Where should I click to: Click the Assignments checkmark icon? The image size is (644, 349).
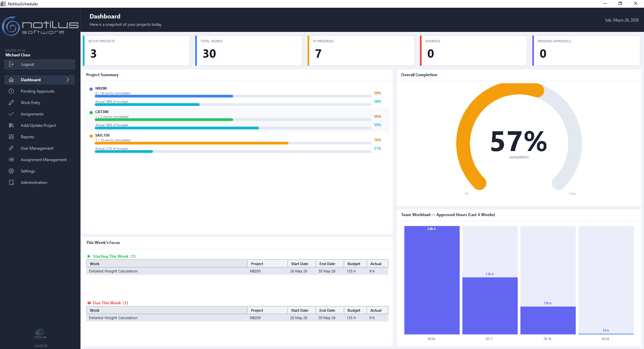11,114
